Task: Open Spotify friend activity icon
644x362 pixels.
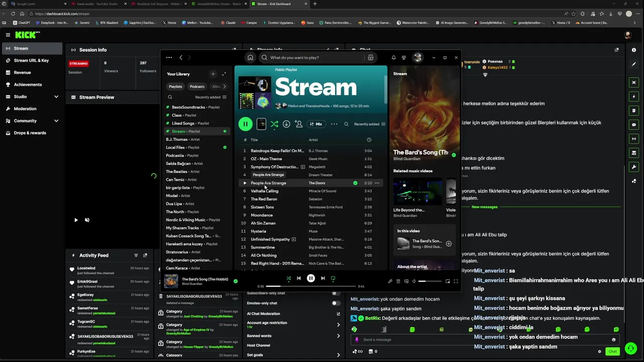Action: pos(404,57)
